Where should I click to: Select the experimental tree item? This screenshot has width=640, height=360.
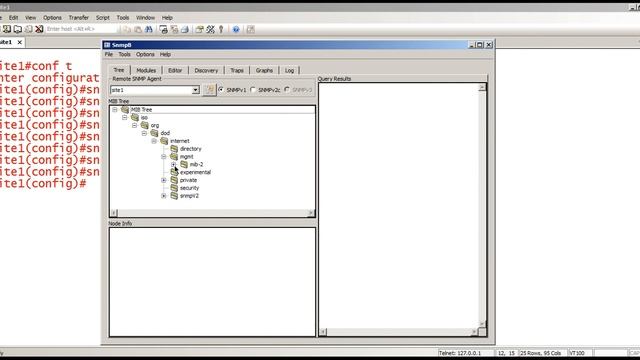pyautogui.click(x=196, y=172)
